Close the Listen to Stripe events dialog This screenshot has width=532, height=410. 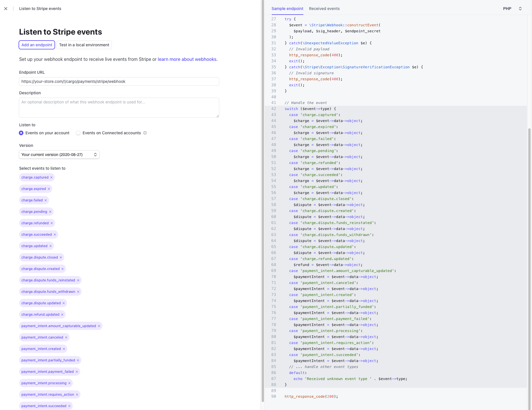point(6,9)
